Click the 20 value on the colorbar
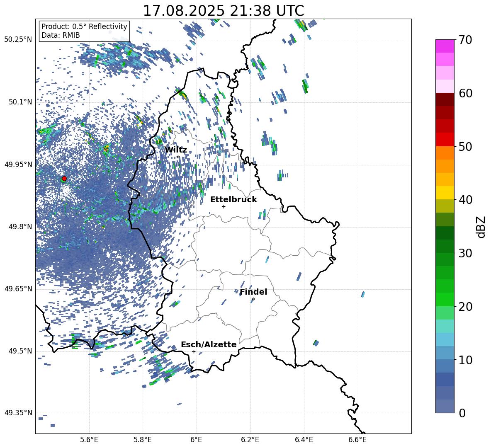 click(x=465, y=307)
